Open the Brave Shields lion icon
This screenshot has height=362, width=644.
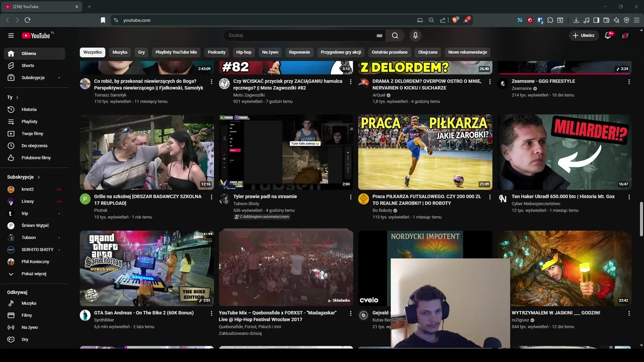point(455,20)
